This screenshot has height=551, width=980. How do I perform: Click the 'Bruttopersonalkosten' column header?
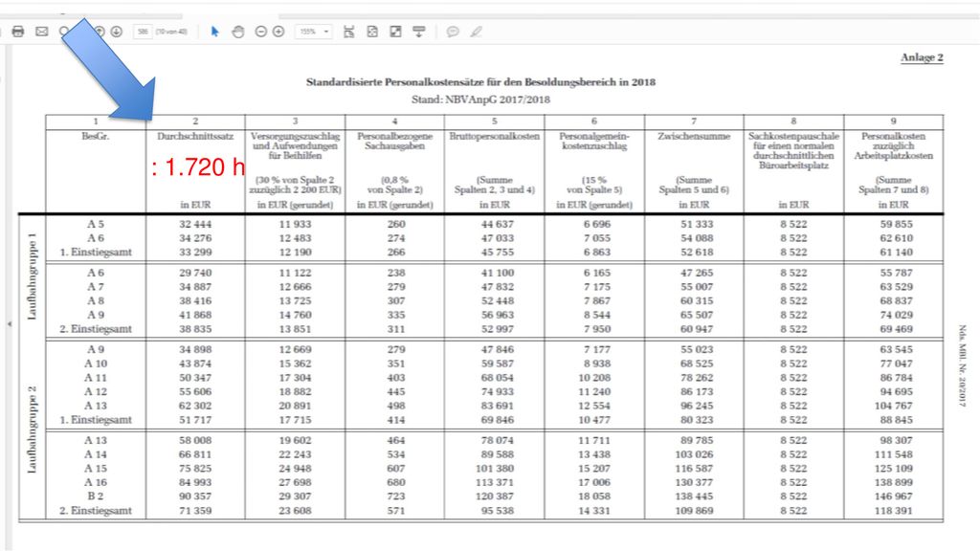495,136
